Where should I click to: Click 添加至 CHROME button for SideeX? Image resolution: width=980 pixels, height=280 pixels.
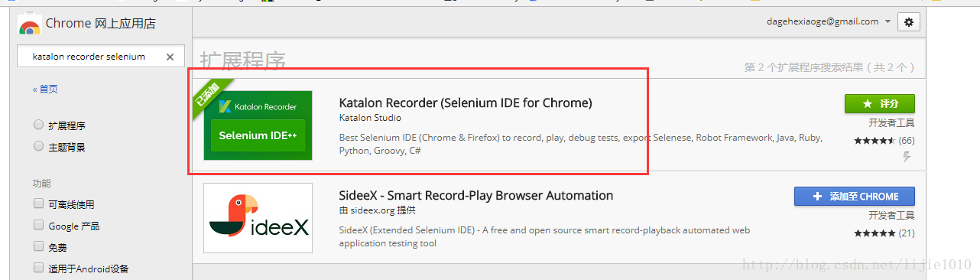[x=855, y=196]
